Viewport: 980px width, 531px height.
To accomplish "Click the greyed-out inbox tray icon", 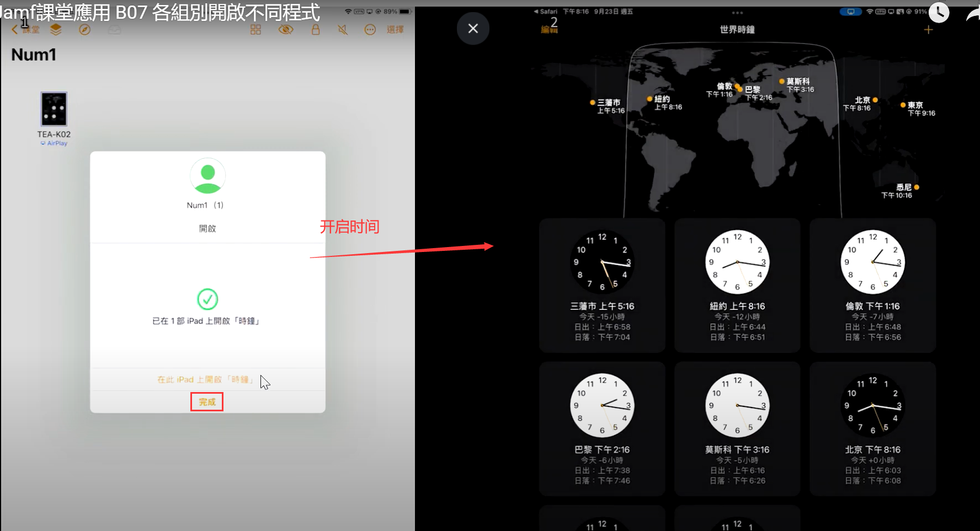I will click(114, 30).
